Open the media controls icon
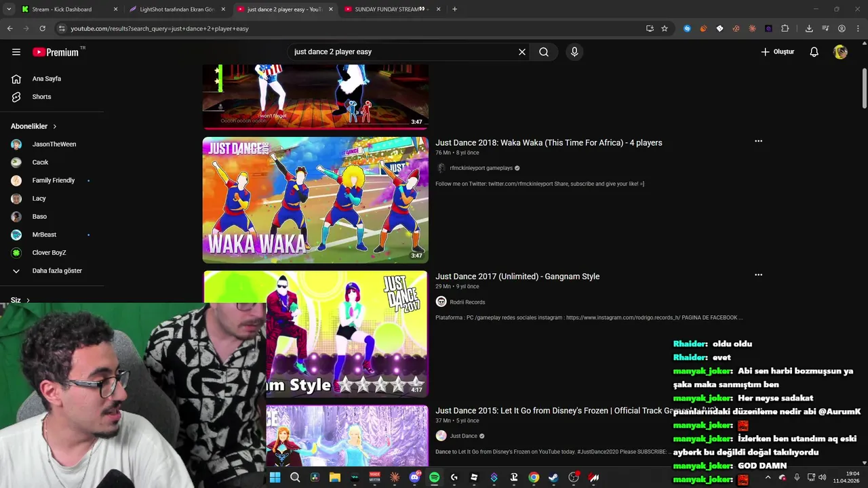Viewport: 868px width, 488px height. click(825, 28)
